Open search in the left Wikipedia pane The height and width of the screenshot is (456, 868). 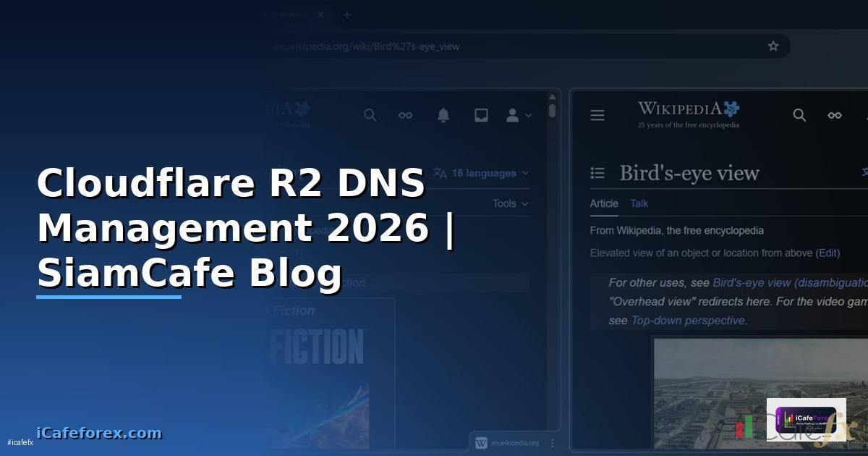point(370,115)
